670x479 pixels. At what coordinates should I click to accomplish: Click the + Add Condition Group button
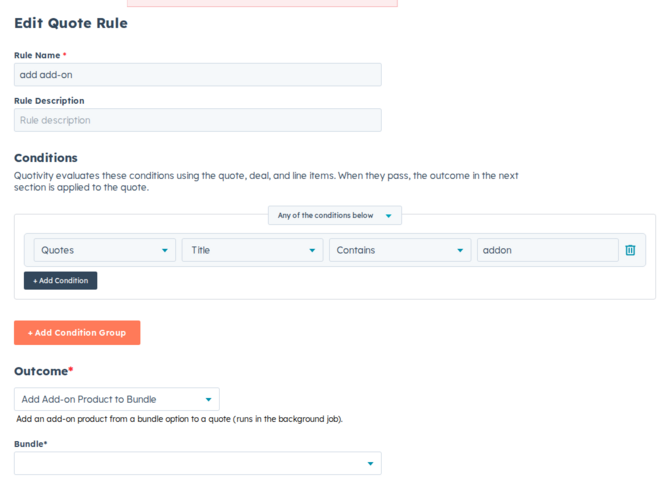point(77,332)
